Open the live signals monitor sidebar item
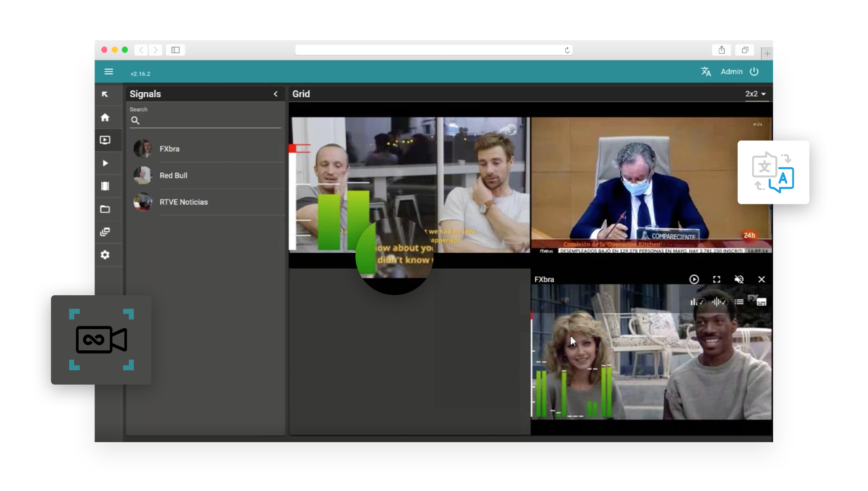868x491 pixels. pyautogui.click(x=105, y=140)
